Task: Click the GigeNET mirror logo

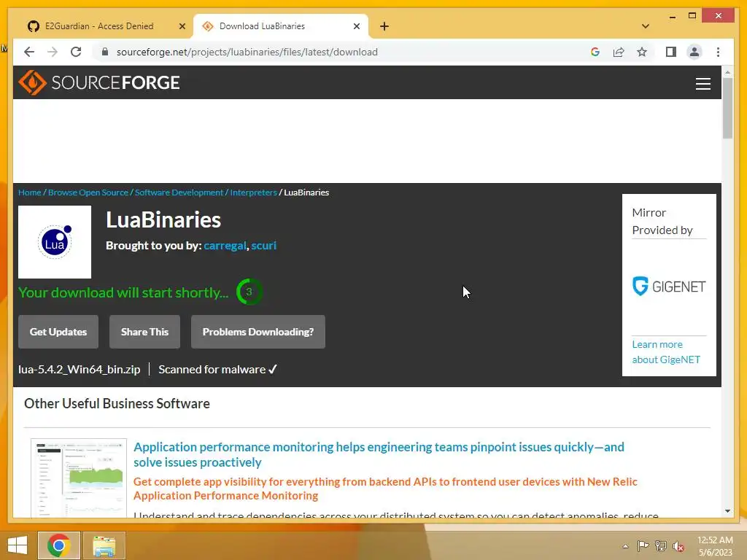Action: click(x=669, y=286)
